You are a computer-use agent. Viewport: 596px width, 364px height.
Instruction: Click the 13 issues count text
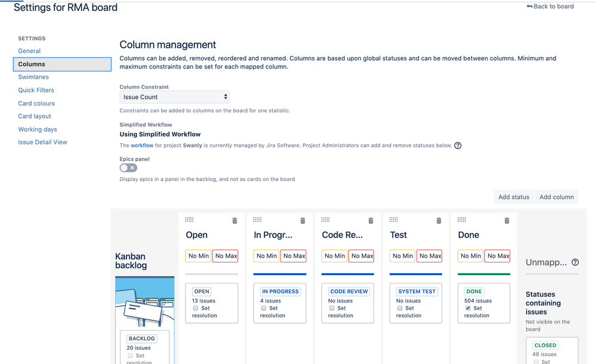203,301
